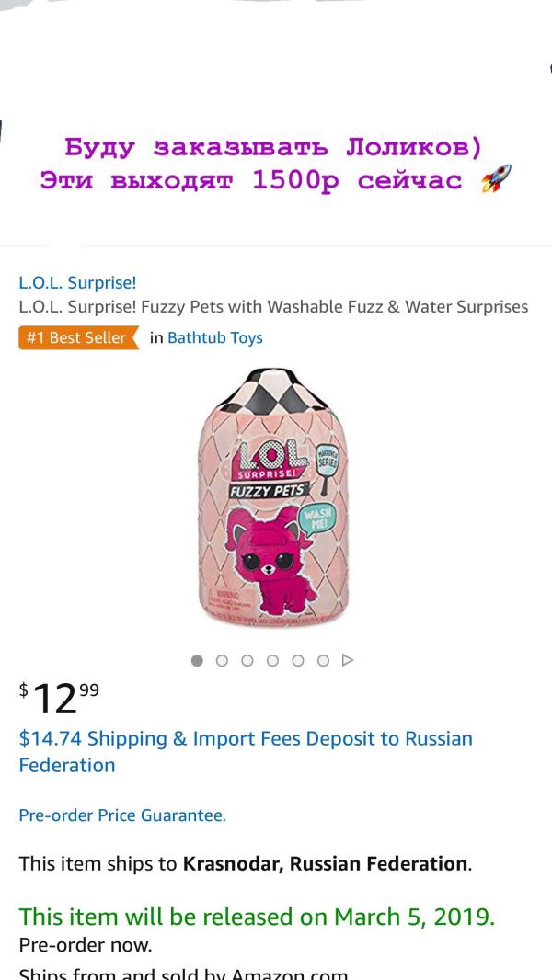Click the #1 Best Seller badge

tap(77, 337)
